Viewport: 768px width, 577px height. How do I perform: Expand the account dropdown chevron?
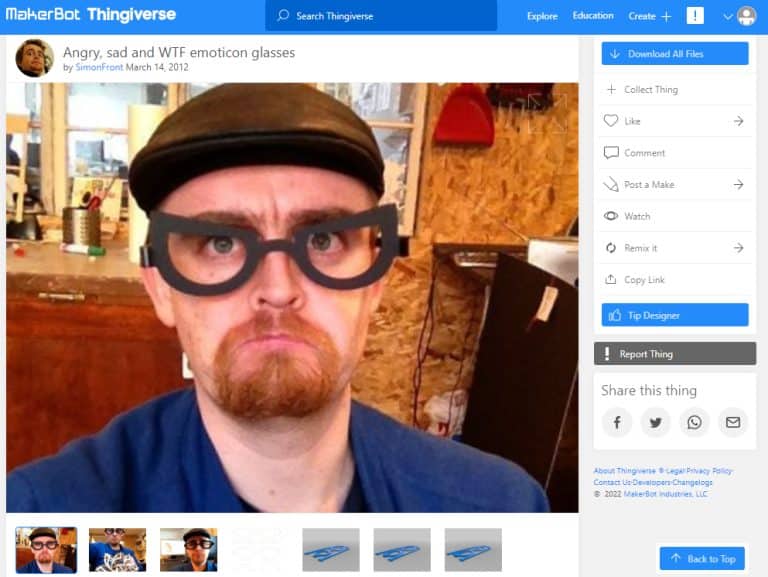727,17
